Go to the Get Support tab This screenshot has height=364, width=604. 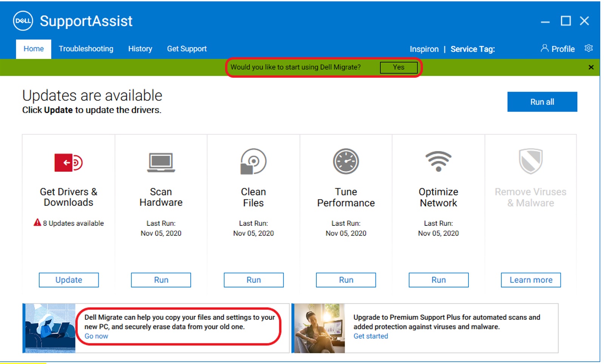click(187, 49)
